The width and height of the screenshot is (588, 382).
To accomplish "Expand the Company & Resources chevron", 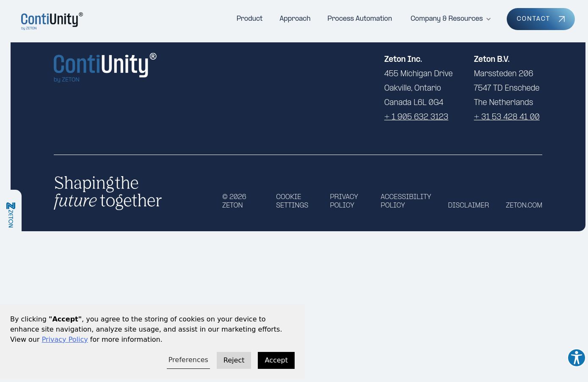I will (489, 19).
